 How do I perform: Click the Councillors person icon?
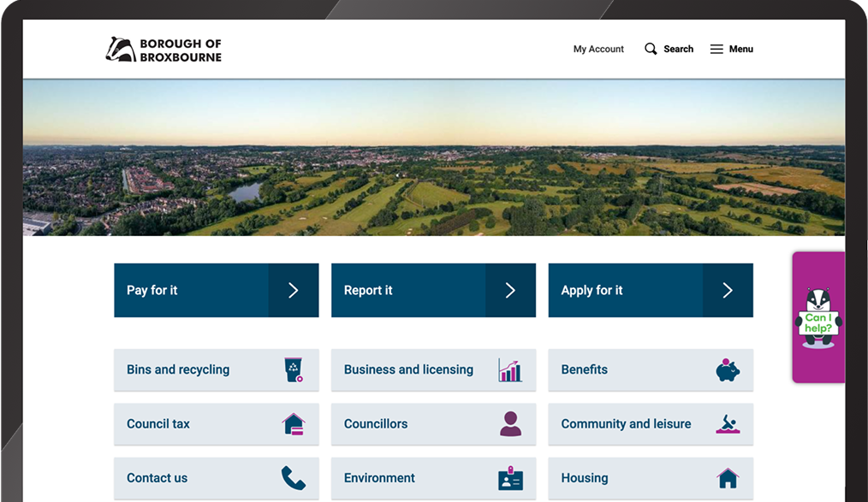pyautogui.click(x=510, y=424)
